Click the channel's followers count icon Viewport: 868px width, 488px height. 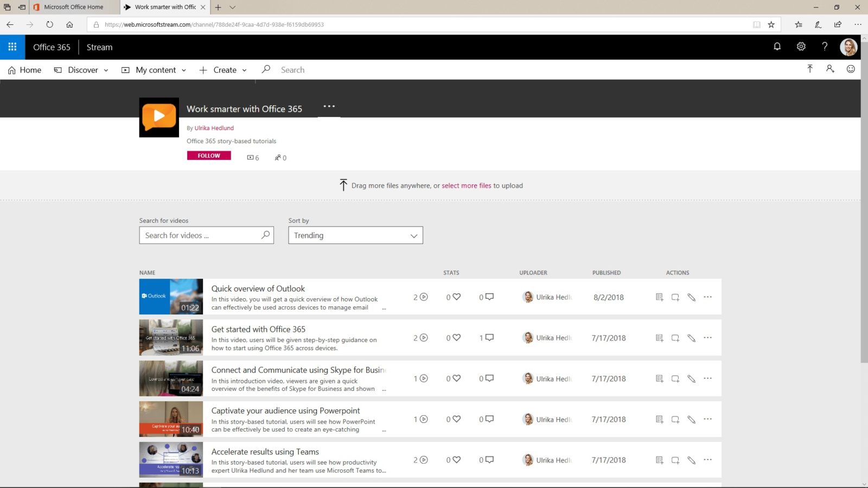pos(278,158)
